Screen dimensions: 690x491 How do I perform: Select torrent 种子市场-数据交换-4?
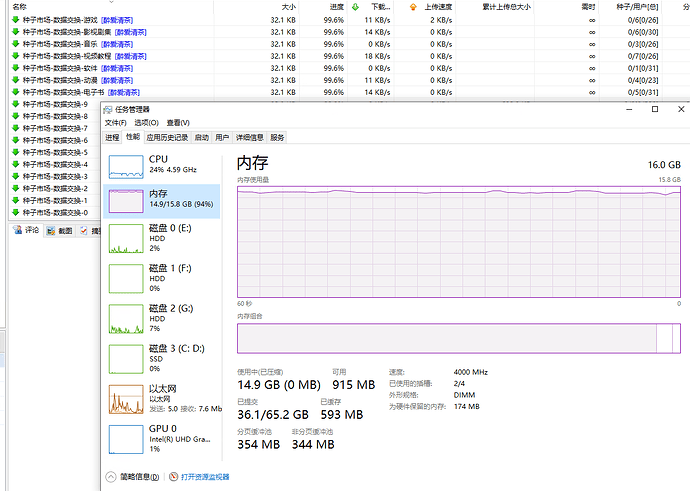[x=55, y=164]
